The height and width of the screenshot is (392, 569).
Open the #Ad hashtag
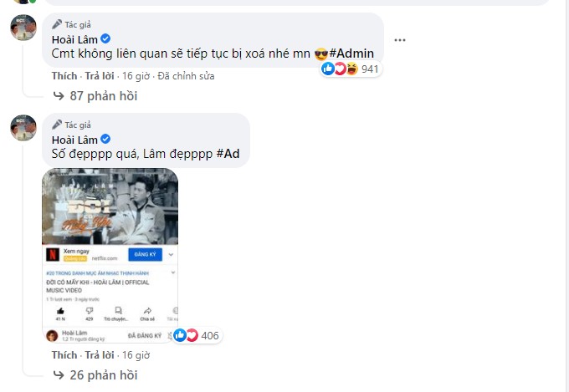point(228,154)
